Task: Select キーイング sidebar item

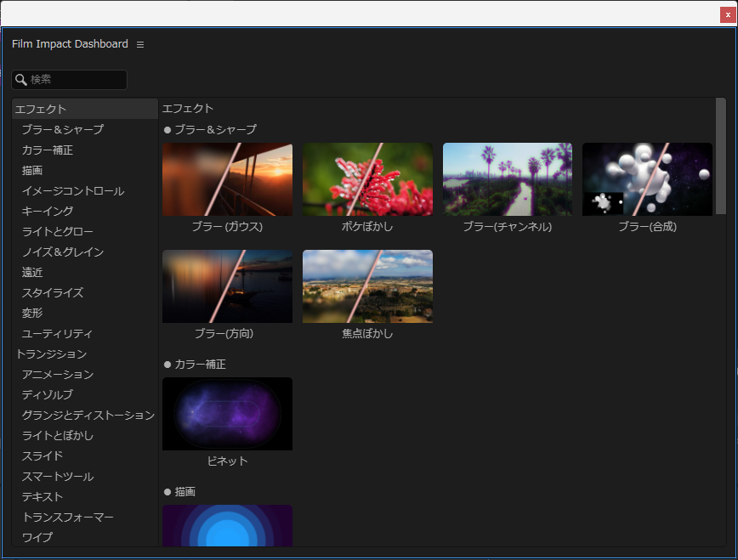Action: coord(48,212)
